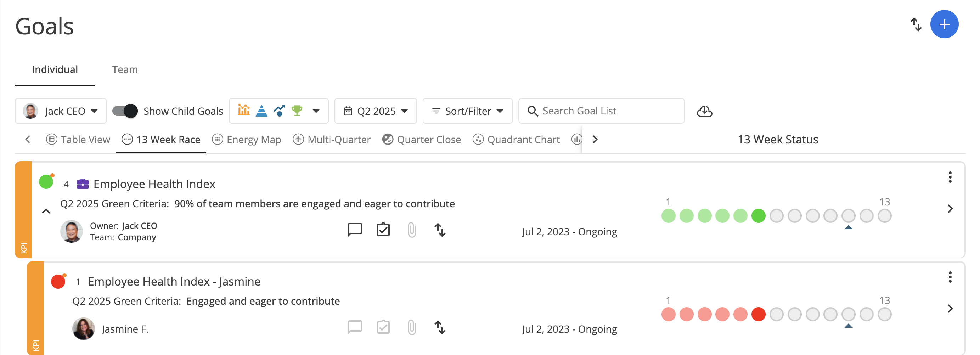Switch to the Team tab

pos(125,69)
